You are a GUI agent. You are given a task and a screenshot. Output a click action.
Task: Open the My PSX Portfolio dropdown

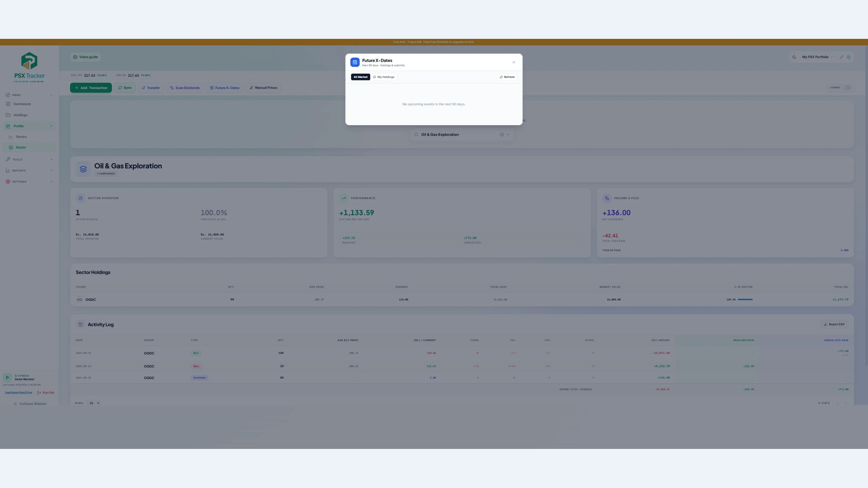point(817,57)
